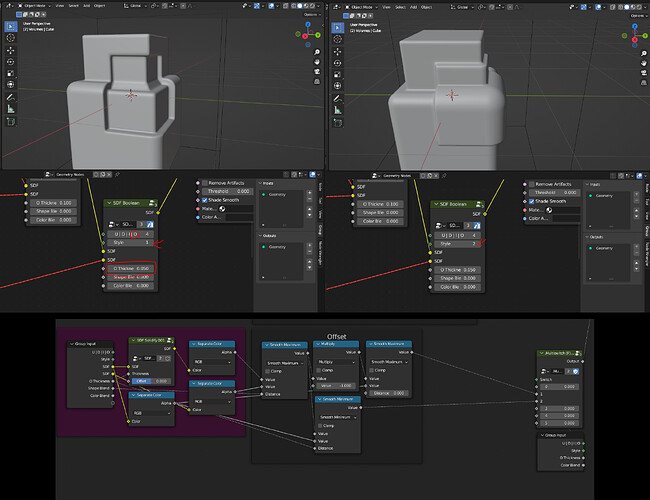This screenshot has height=500, width=650.
Task: Click the U|D|I|O value field, left node
Action: point(131,234)
